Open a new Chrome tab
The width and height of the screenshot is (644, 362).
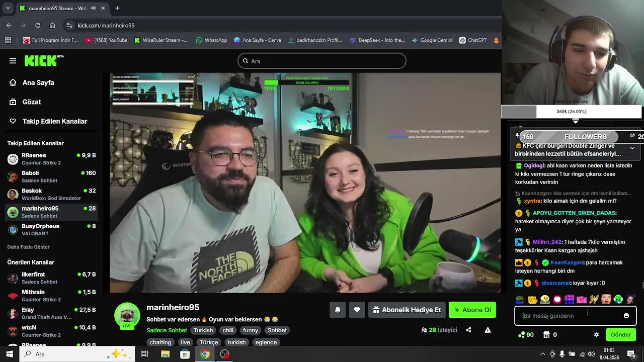click(x=117, y=8)
